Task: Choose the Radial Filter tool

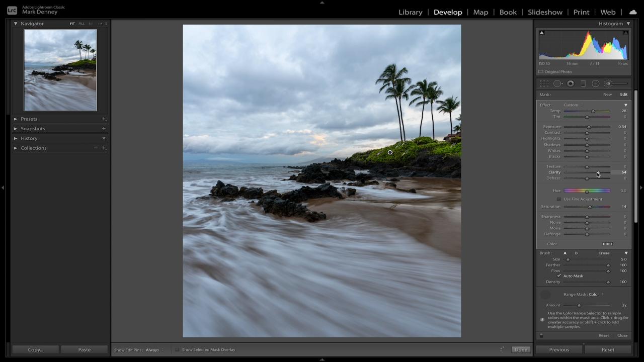Action: [x=596, y=83]
